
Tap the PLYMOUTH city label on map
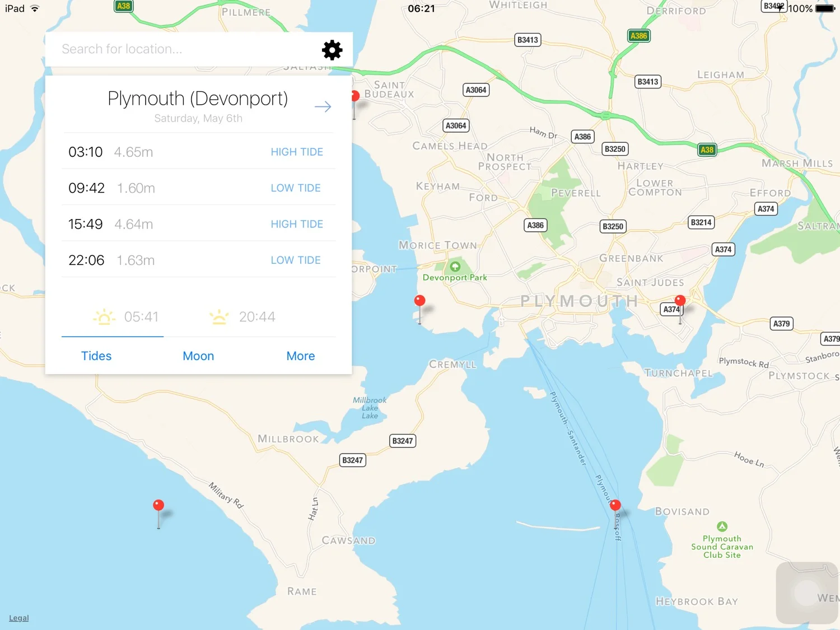point(580,301)
